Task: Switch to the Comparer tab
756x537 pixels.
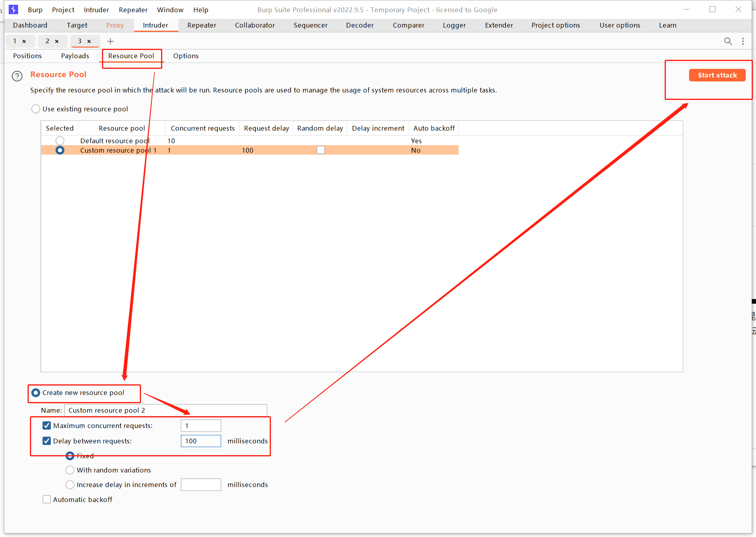Action: [409, 25]
